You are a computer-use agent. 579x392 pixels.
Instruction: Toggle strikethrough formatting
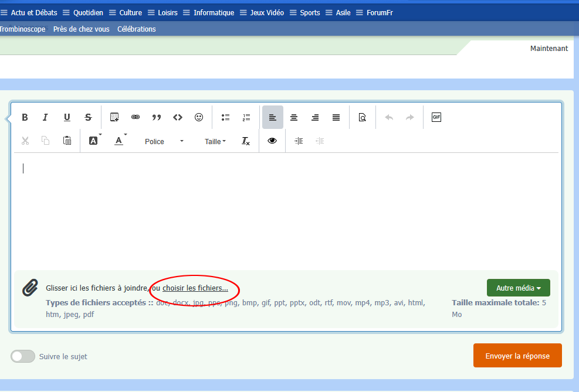(x=88, y=117)
